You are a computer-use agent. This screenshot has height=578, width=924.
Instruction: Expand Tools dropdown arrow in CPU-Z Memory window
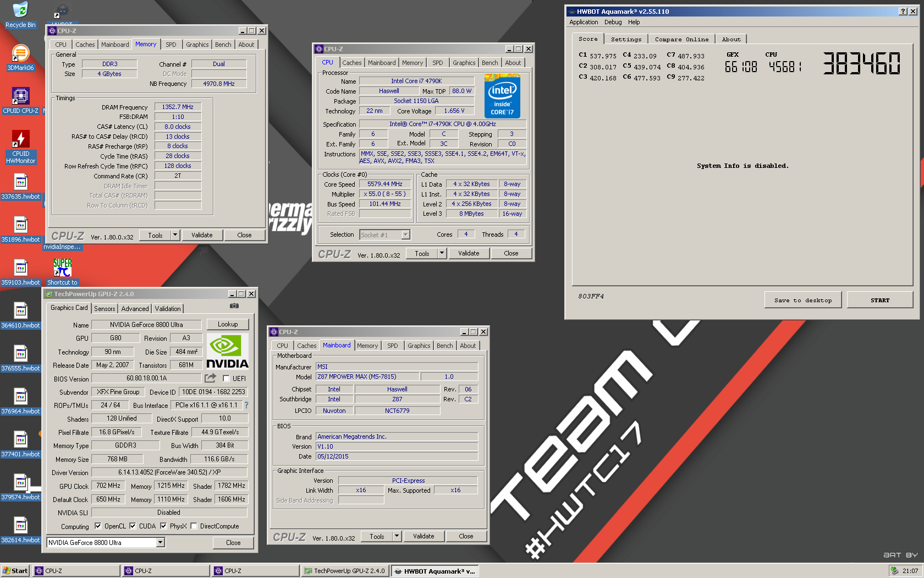(175, 235)
